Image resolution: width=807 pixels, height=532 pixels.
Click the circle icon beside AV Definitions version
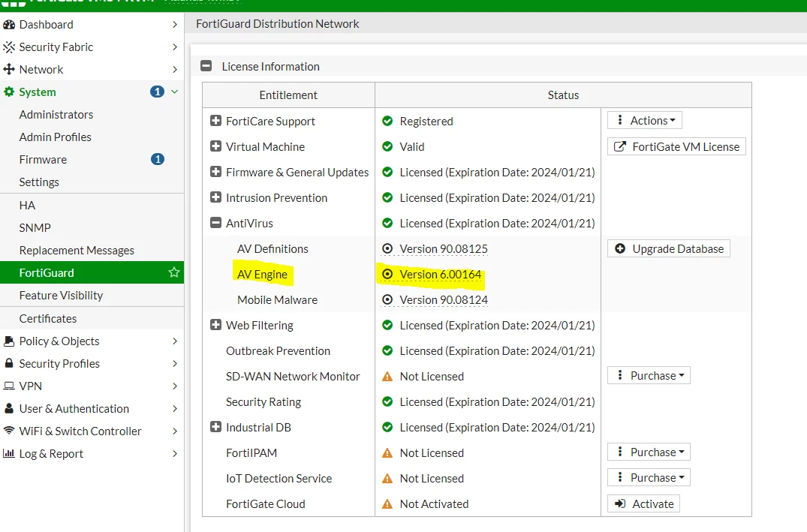[387, 249]
